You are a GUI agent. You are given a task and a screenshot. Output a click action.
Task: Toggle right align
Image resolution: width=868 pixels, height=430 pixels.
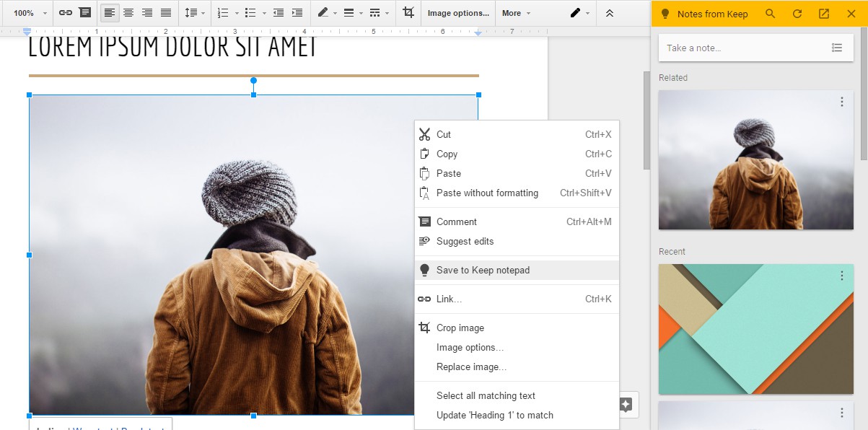[x=147, y=13]
